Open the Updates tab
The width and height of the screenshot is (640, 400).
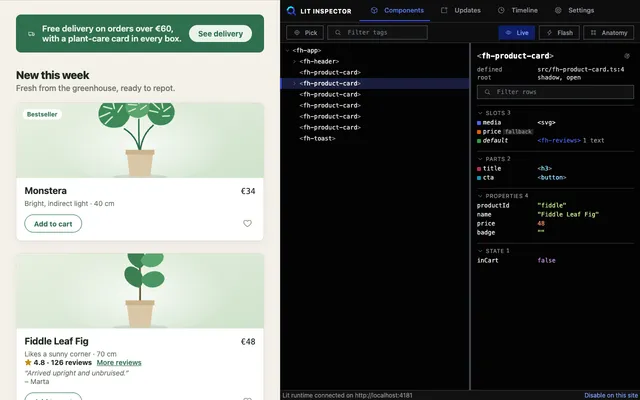click(x=461, y=11)
